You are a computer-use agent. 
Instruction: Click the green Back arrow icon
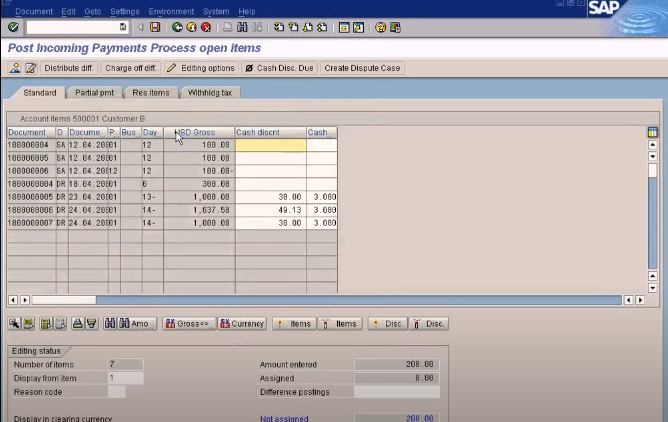pos(177,27)
